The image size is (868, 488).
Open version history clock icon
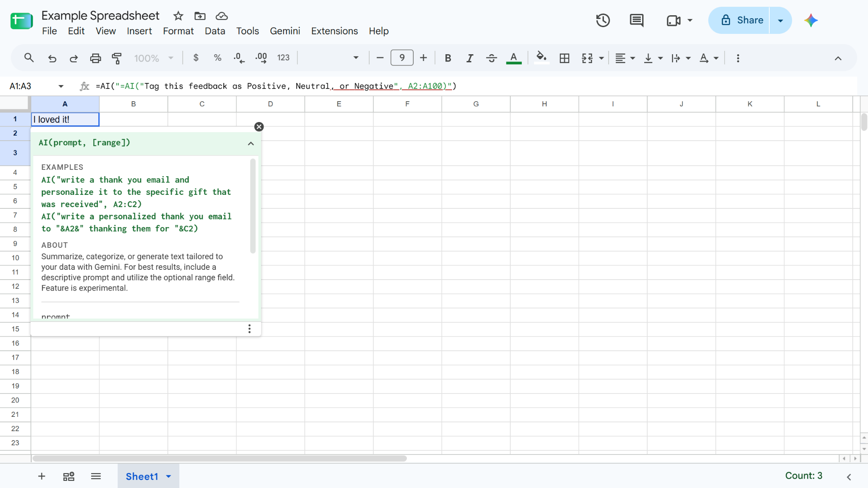pos(603,20)
